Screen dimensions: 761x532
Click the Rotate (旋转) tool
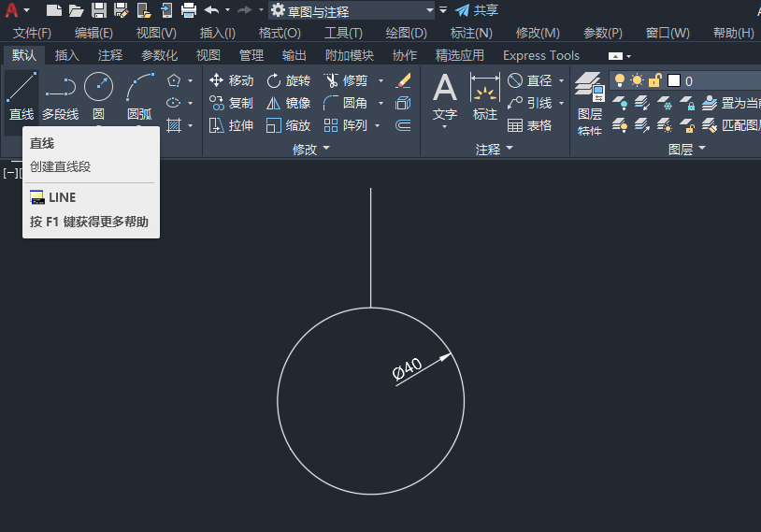pyautogui.click(x=288, y=80)
